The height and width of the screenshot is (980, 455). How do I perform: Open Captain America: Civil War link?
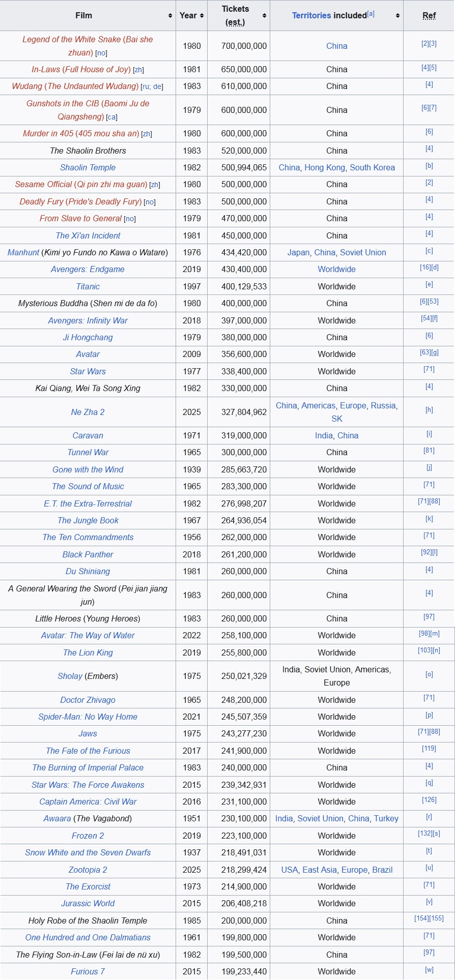(88, 801)
